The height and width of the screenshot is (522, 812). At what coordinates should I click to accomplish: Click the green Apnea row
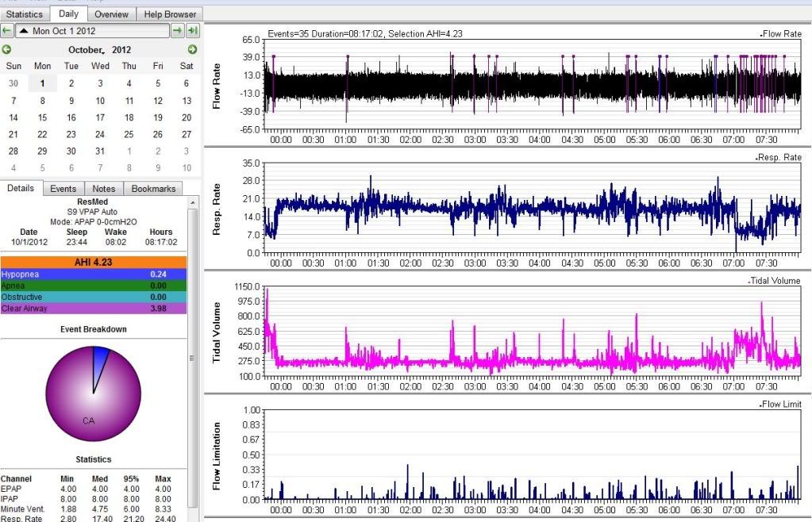[93, 286]
